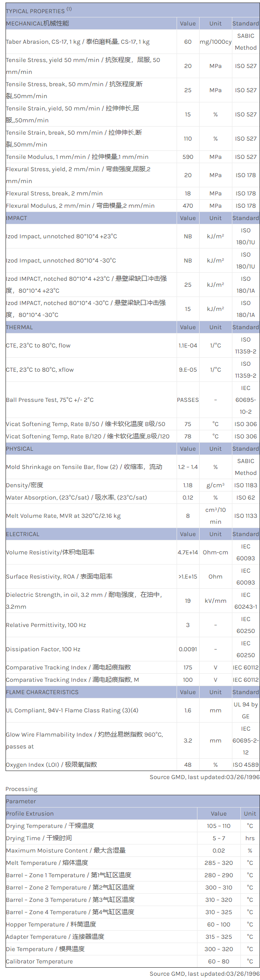Select the PHYSICAL section header

[x=20, y=449]
